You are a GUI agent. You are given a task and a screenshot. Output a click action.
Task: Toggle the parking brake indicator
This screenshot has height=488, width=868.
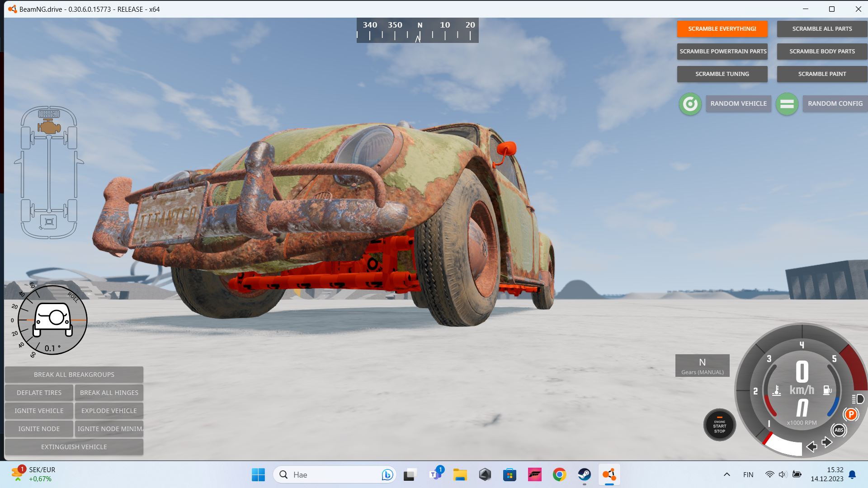pos(851,414)
